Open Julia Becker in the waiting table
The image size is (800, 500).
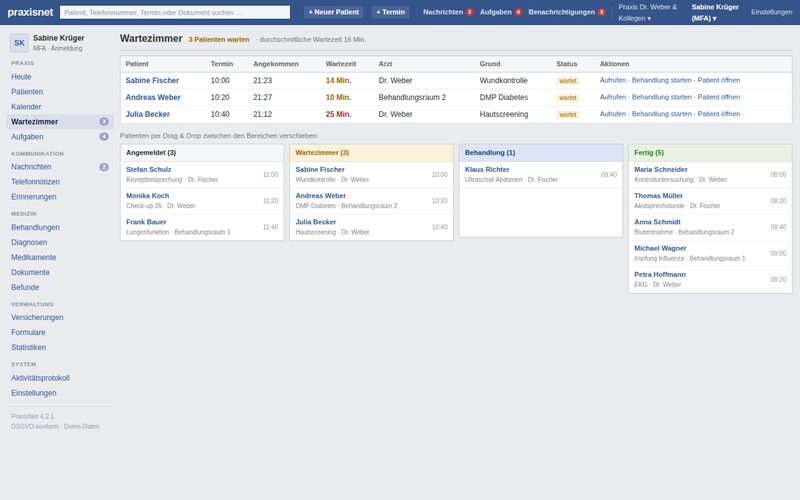click(x=147, y=114)
